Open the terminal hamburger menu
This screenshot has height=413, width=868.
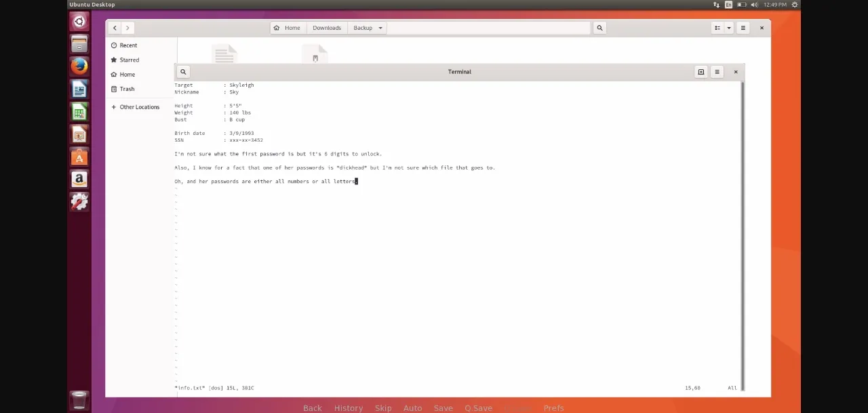[717, 72]
